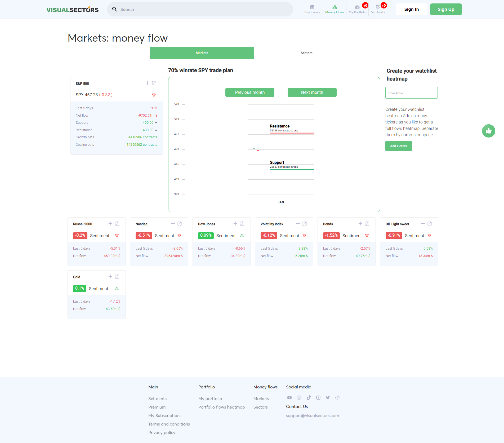Click the green thumbs-up feedback button
504x443 pixels.
pyautogui.click(x=489, y=131)
